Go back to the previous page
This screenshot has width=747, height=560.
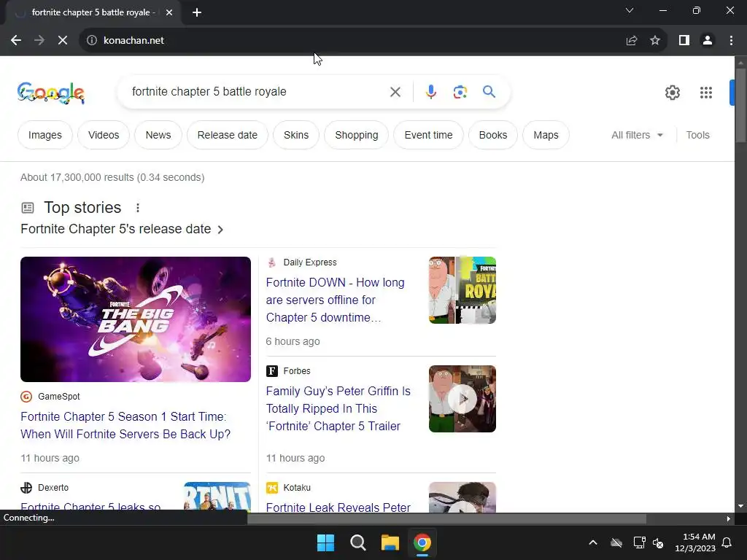point(16,41)
